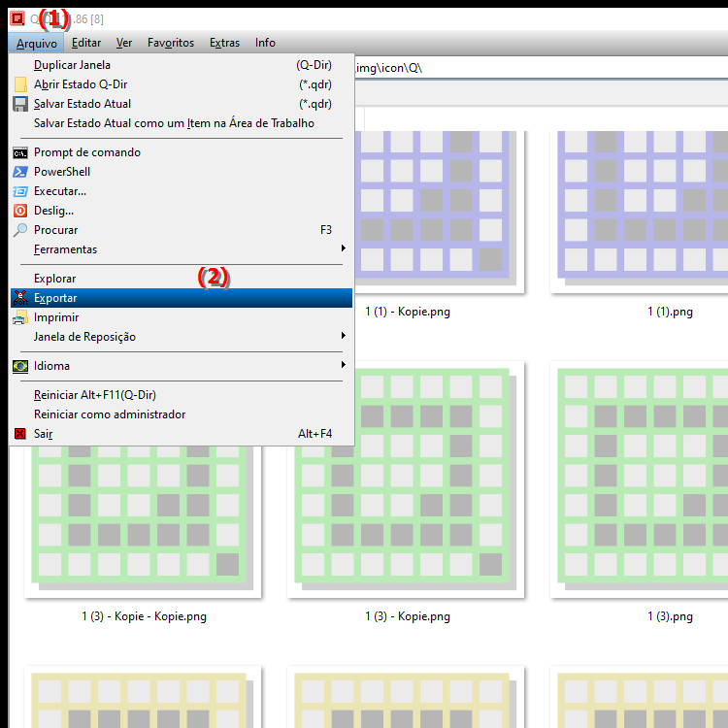The width and height of the screenshot is (728, 728).
Task: Click the magnifier icon for Procurar
Action: coord(20,230)
